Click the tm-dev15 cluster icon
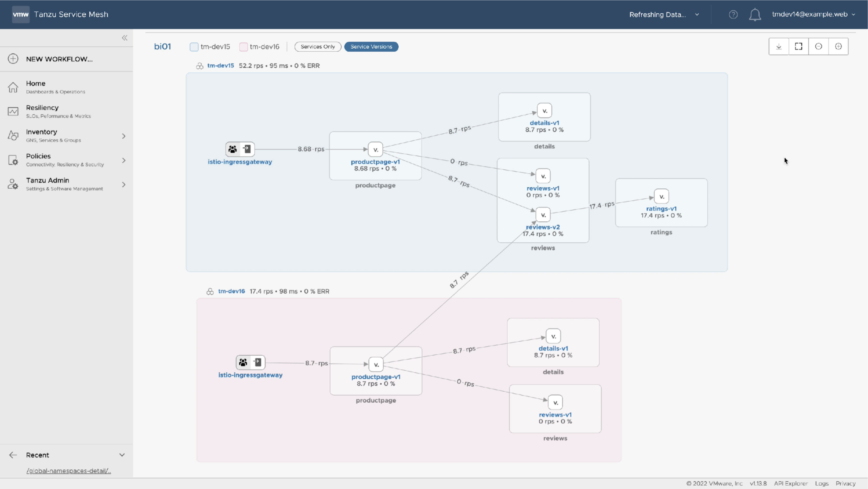The width and height of the screenshot is (868, 489). (200, 66)
